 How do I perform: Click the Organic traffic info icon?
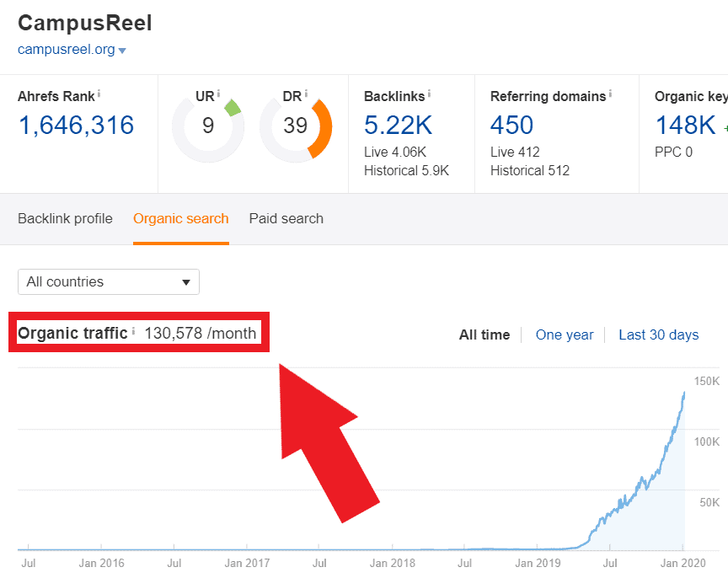133,331
